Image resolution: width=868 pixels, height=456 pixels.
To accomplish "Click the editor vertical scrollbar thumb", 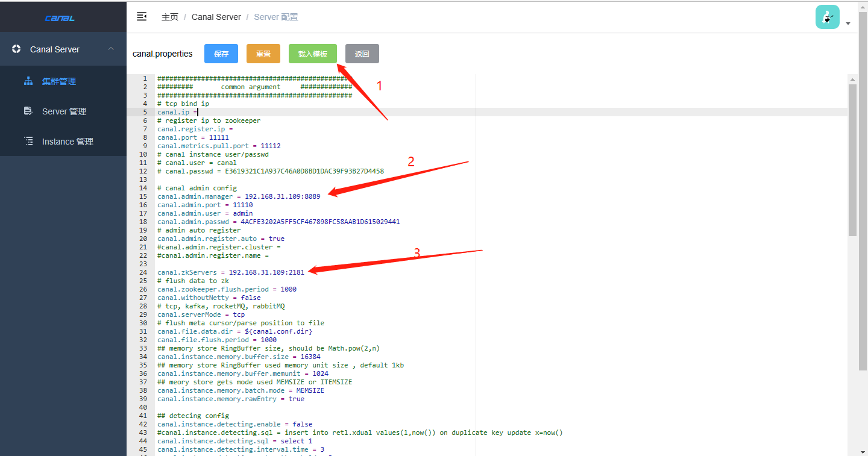I will point(852,160).
